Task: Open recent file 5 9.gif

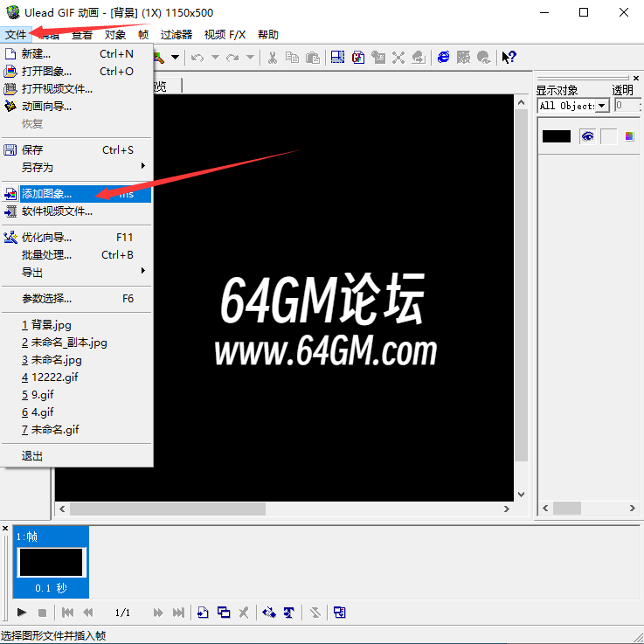Action: tap(77, 395)
